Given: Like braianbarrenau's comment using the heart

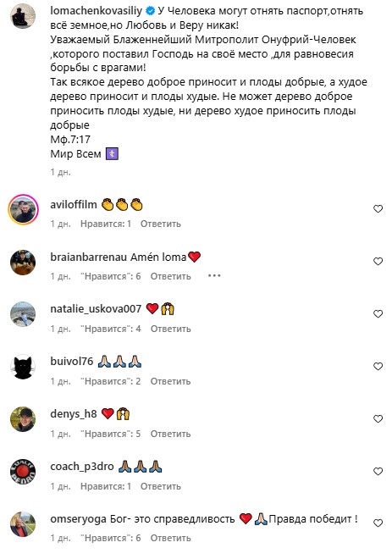Looking at the screenshot, I should pyautogui.click(x=378, y=262).
